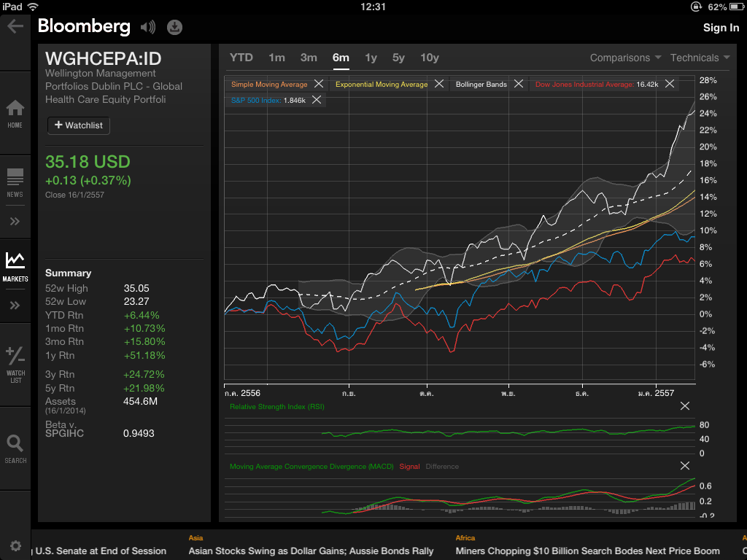Tap the Assets 454.6M value

tap(140, 402)
